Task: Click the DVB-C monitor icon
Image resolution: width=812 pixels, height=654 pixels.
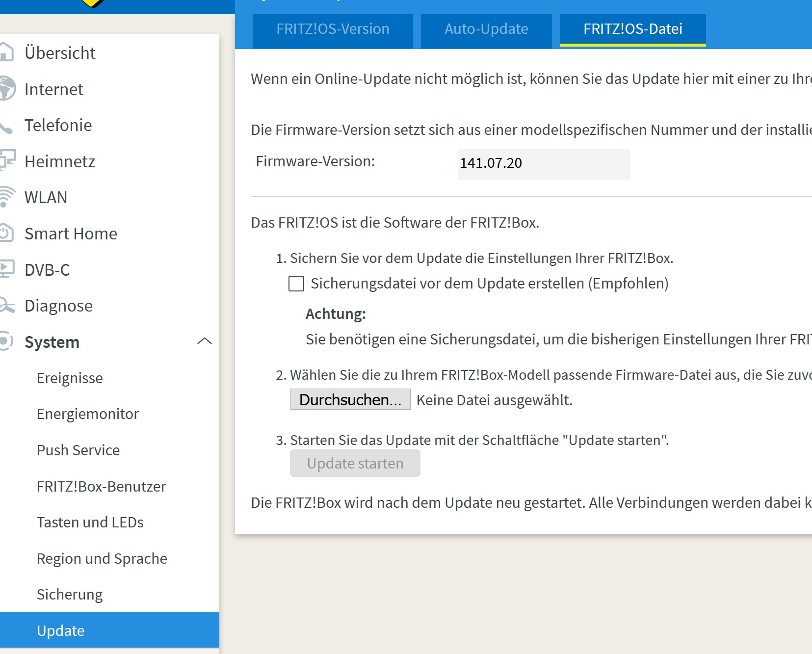Action: [x=7, y=269]
